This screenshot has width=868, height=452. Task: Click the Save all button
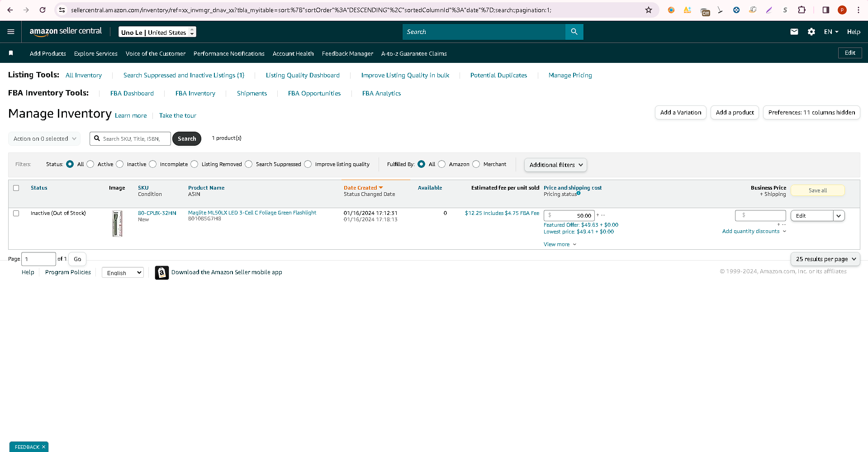coord(817,190)
